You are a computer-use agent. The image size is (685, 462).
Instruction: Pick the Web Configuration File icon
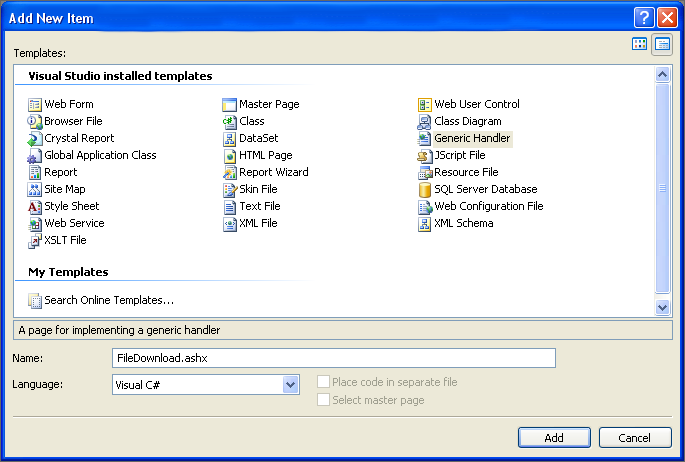pyautogui.click(x=424, y=207)
